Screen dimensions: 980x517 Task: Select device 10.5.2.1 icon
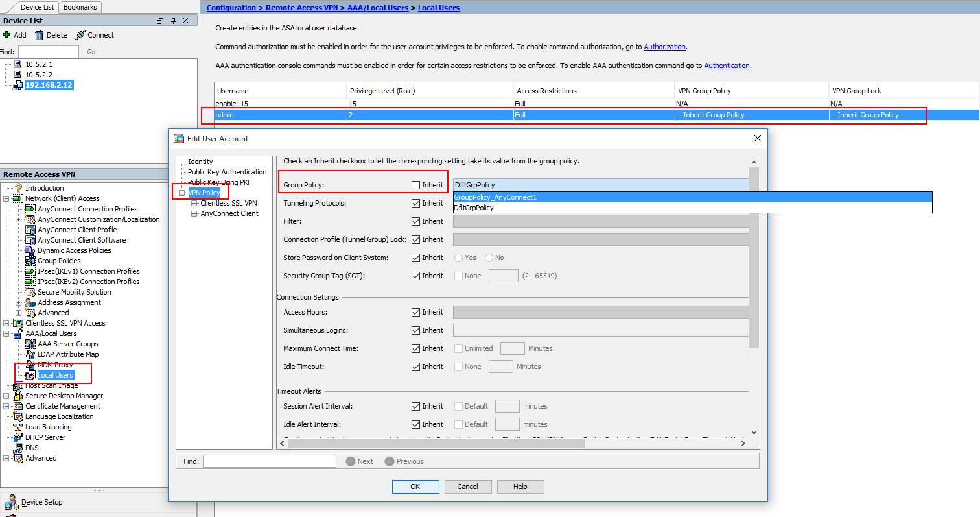coord(18,64)
